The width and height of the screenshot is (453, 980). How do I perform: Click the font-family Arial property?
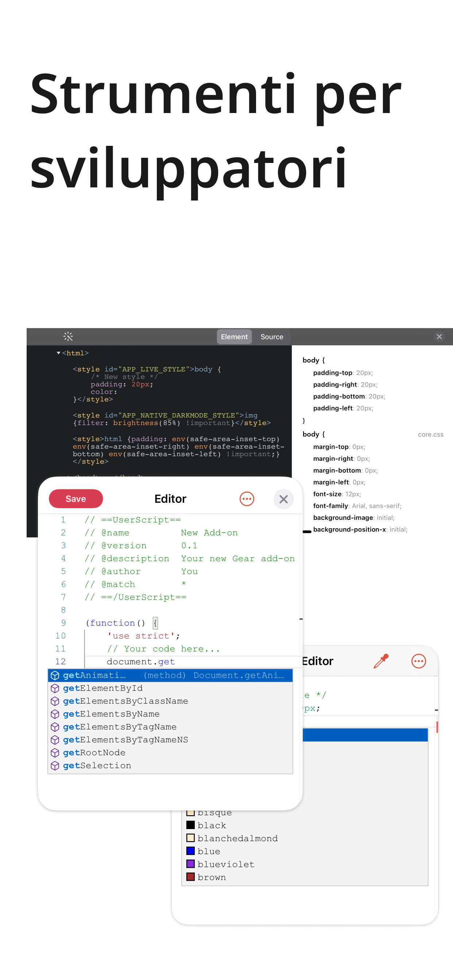[x=357, y=506]
